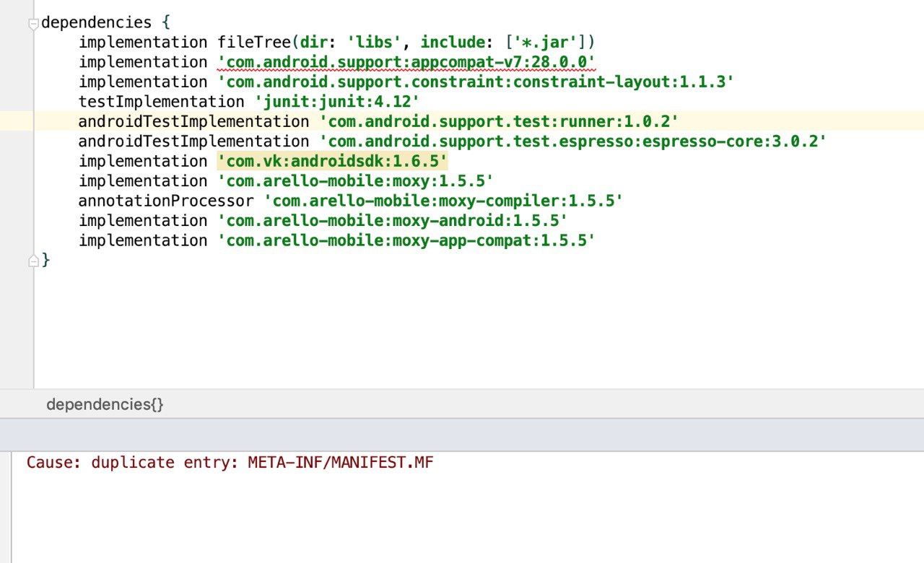This screenshot has height=563, width=924.
Task: Select the dependencies{} breadcrumb
Action: point(105,404)
